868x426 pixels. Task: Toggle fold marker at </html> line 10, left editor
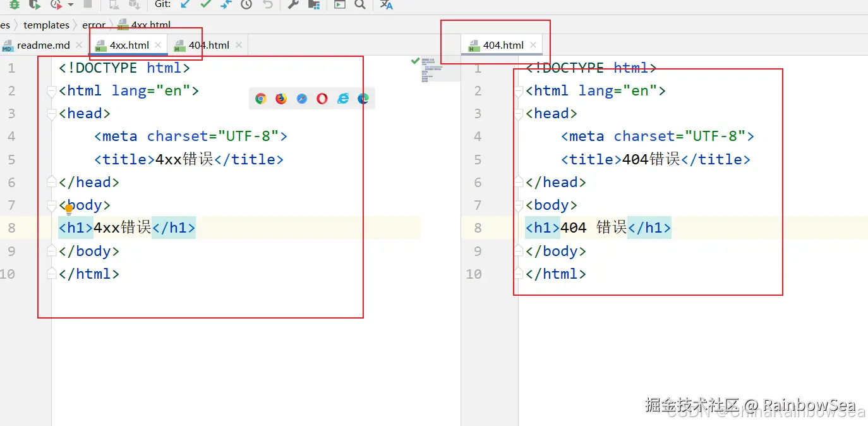pos(52,274)
